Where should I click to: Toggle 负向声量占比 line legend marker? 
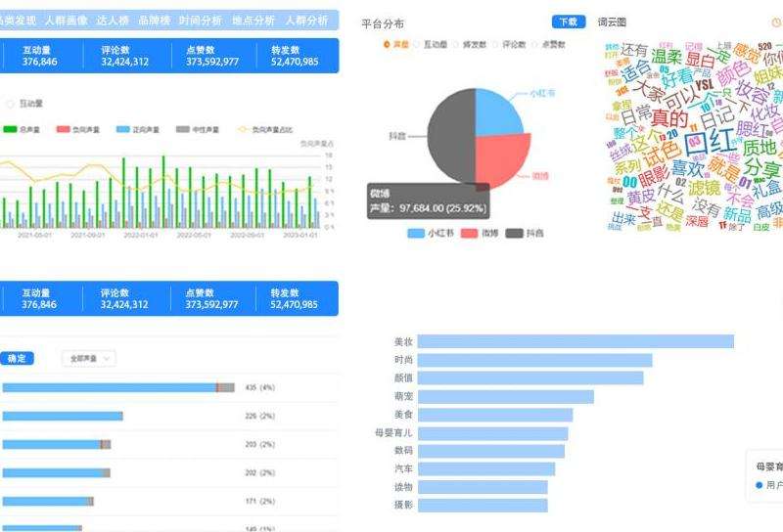click(243, 129)
